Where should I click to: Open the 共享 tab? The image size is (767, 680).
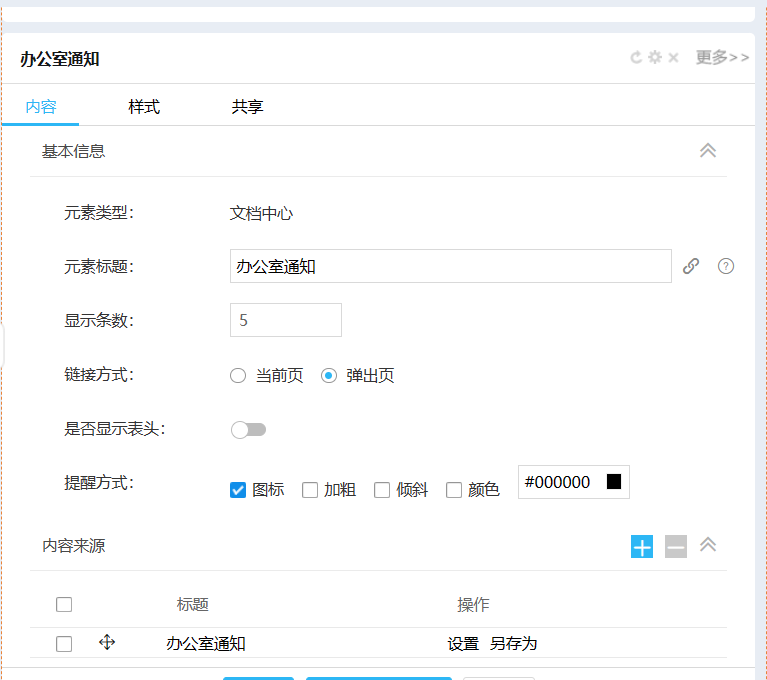(x=247, y=107)
